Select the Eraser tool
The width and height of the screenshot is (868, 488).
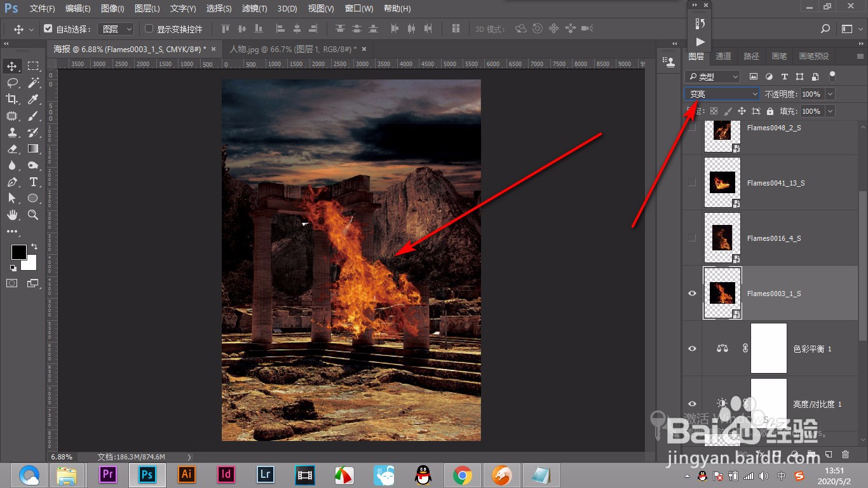click(x=12, y=149)
